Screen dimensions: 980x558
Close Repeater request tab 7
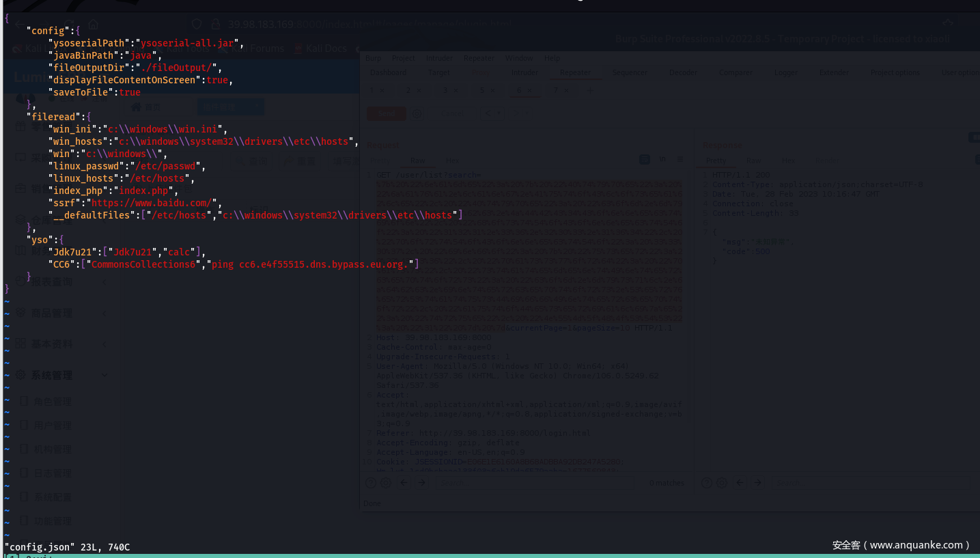tap(567, 90)
